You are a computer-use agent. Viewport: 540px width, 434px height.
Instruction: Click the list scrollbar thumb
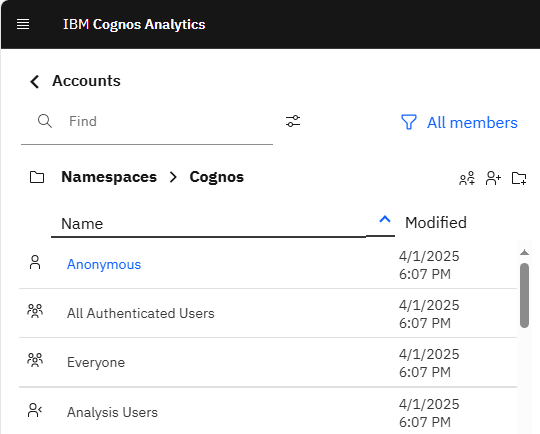tap(525, 295)
